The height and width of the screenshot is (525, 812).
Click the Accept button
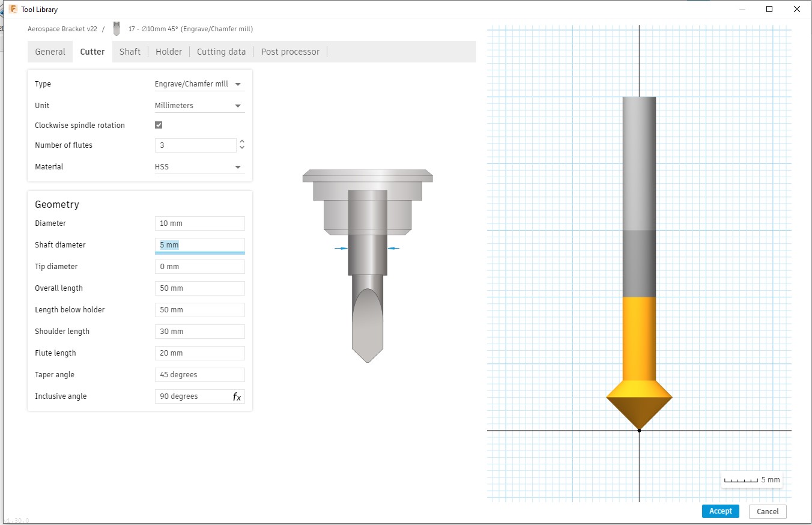[720, 511]
